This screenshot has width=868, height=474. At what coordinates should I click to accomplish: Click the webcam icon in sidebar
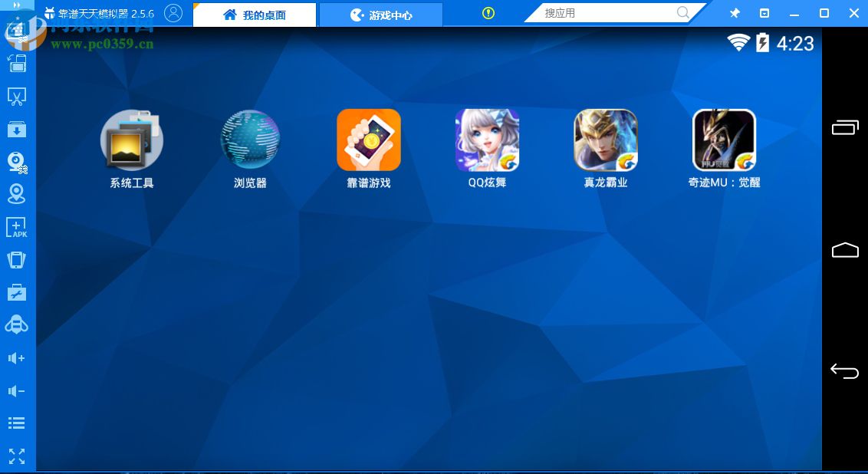(17, 162)
